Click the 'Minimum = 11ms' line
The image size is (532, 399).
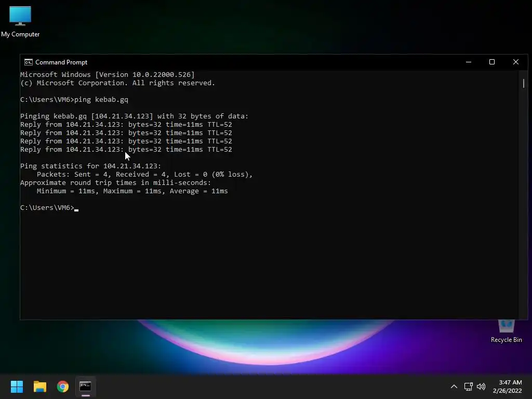[132, 191]
